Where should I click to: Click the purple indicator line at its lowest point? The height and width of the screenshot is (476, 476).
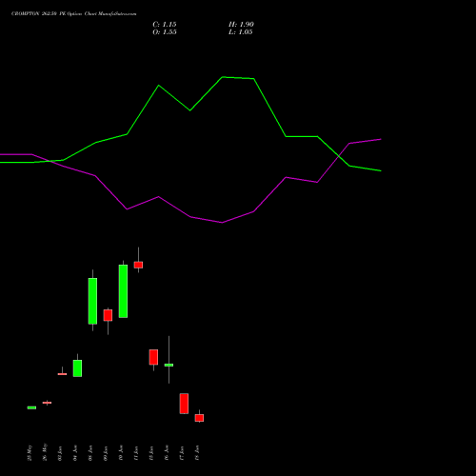click(x=222, y=223)
